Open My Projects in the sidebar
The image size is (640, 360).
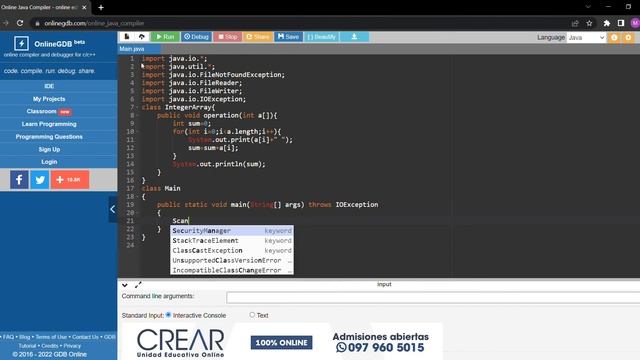point(49,99)
